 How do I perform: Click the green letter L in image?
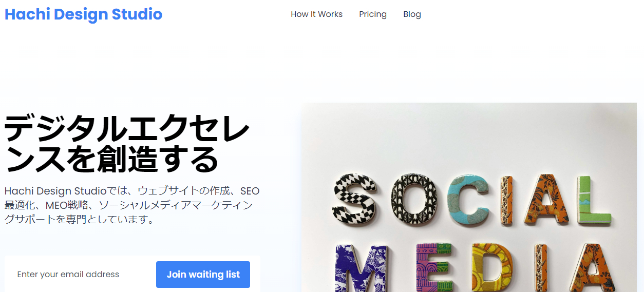(x=593, y=199)
